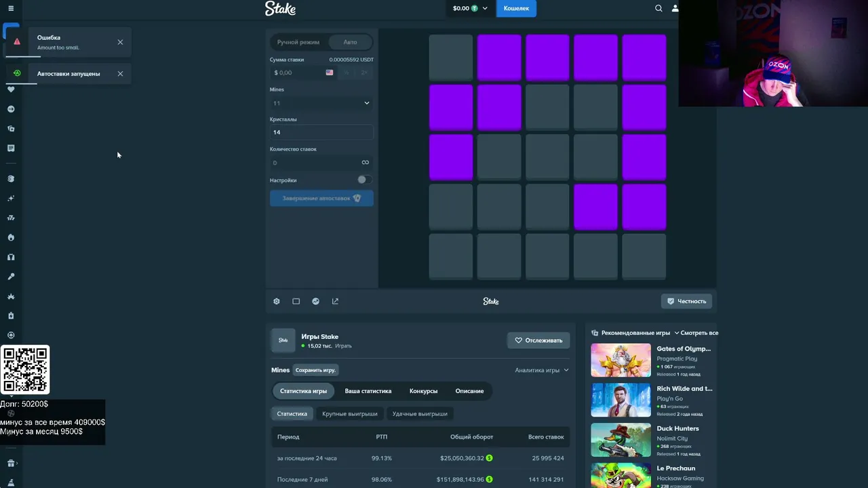Click the Отслеживать follow button

coord(538,340)
